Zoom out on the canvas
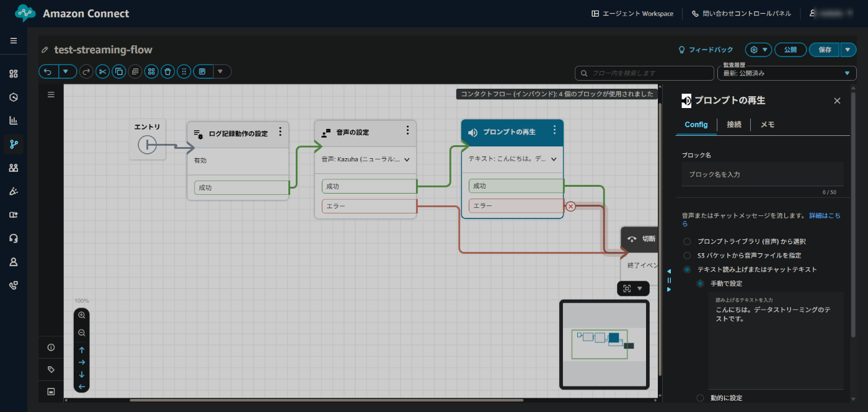 [x=82, y=333]
